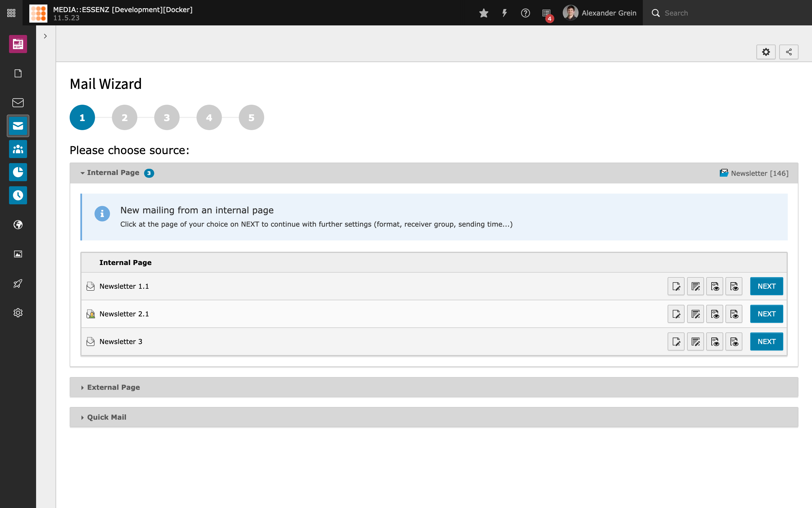Open the flush cache lightning icon

tap(504, 13)
